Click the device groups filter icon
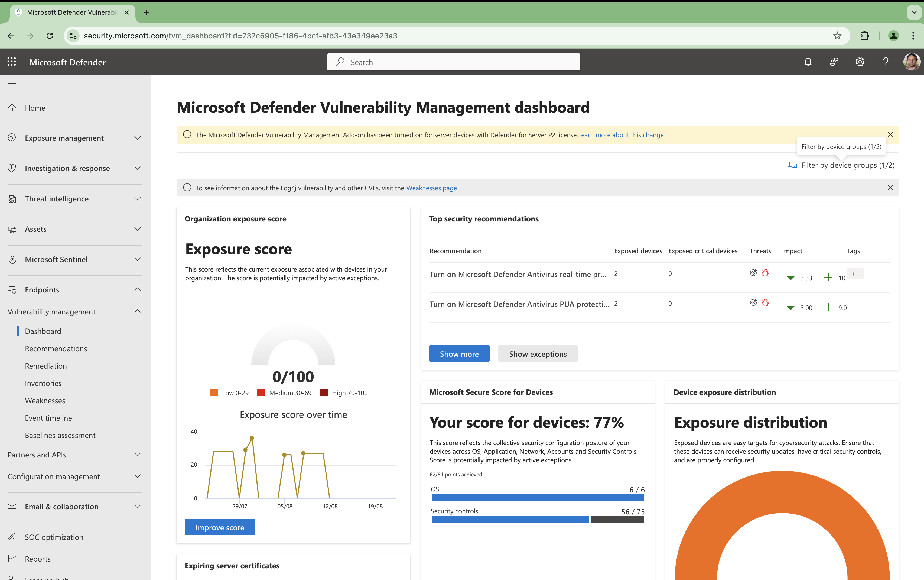Screen dimensions: 924x580 [x=792, y=165]
